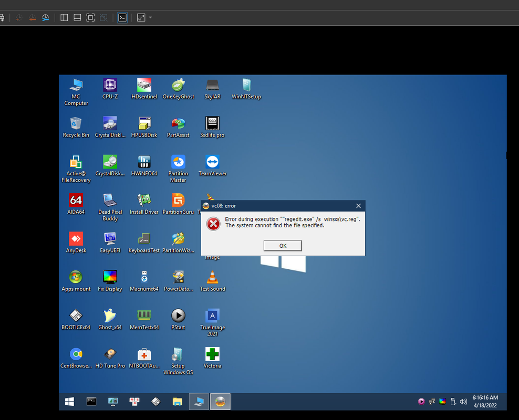Take a snapshot of the virtual machine
This screenshot has height=420, width=519.
[x=19, y=17]
